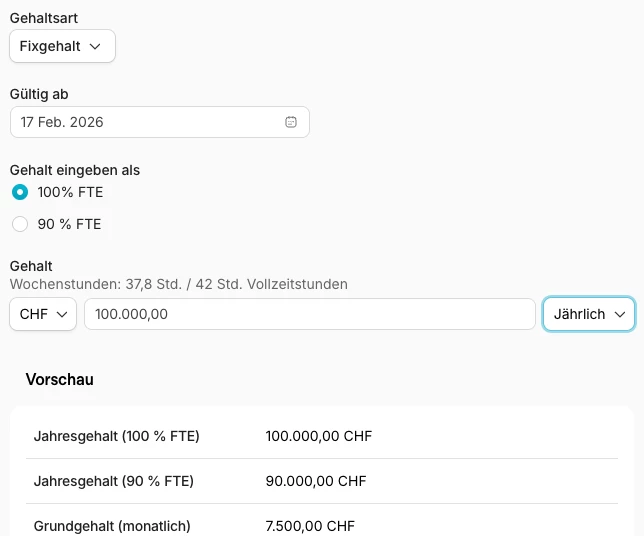Screen dimensions: 644x536
Task: Click the Gehalt eingeben als label
Action: [x=75, y=170]
